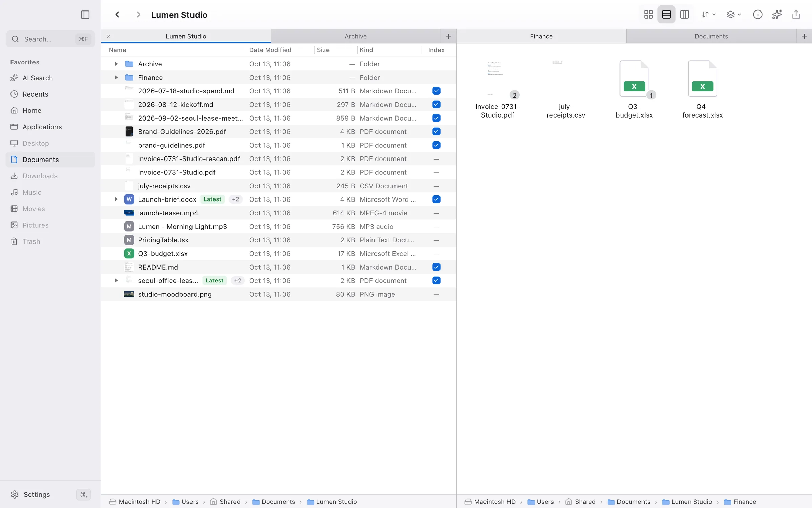Toggle Index checkbox for seoul-office-lease PDF

(436, 281)
